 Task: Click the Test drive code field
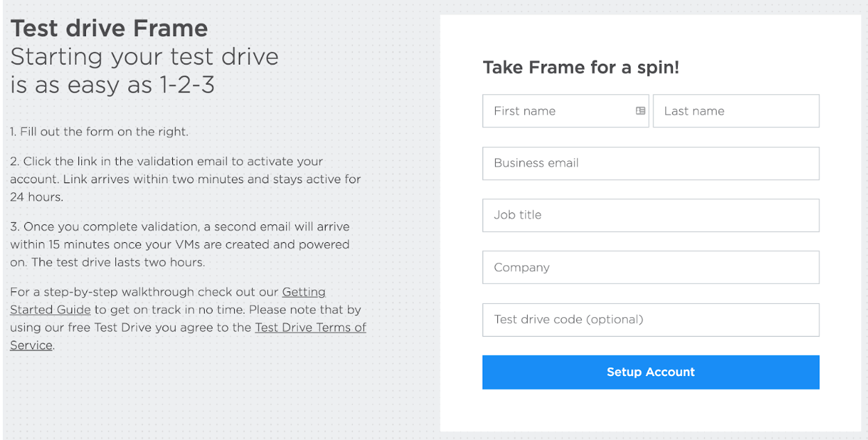coord(651,320)
